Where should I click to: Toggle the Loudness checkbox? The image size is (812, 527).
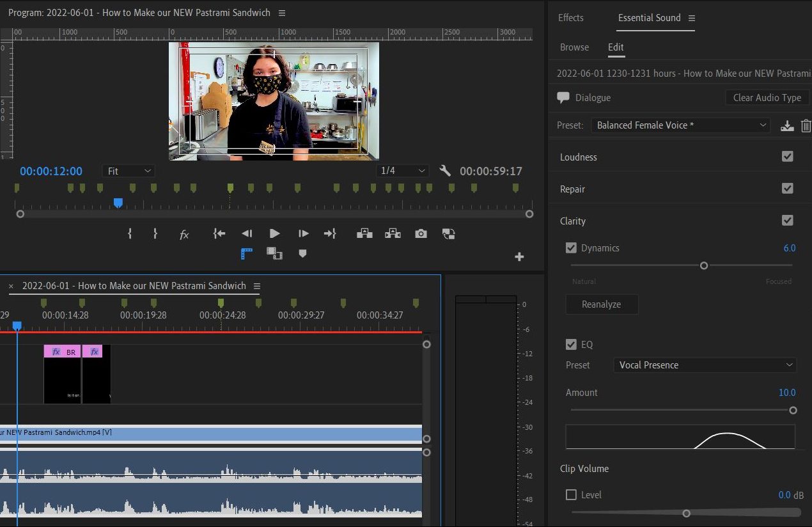[x=788, y=157]
